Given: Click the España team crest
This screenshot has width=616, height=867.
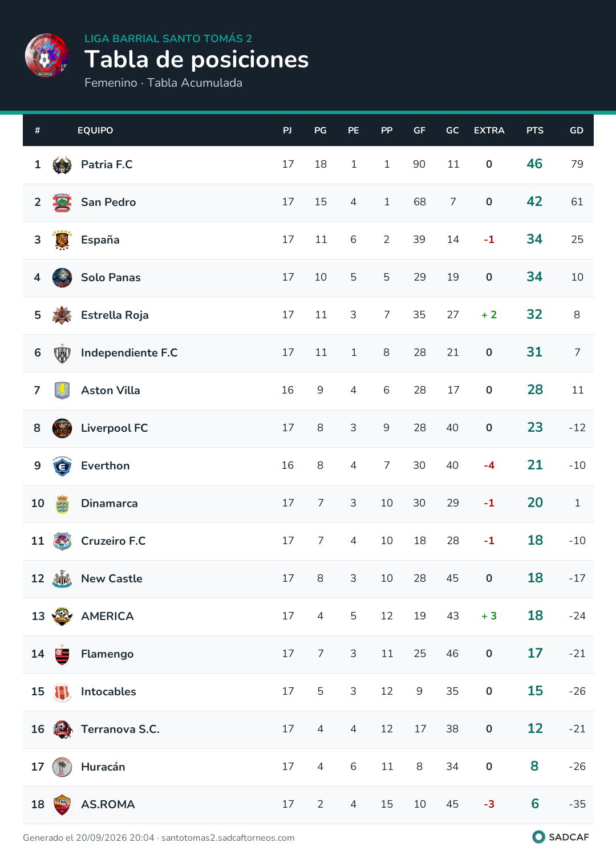Looking at the screenshot, I should point(62,240).
